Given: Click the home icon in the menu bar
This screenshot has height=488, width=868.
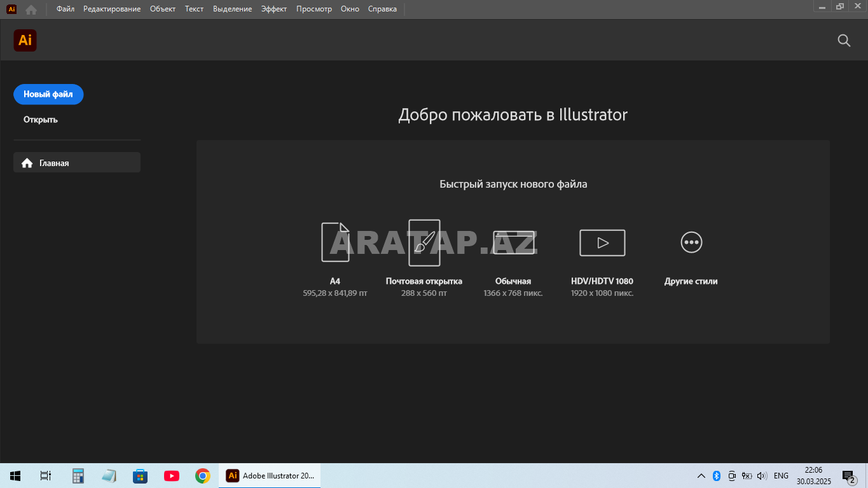Looking at the screenshot, I should coord(31,9).
